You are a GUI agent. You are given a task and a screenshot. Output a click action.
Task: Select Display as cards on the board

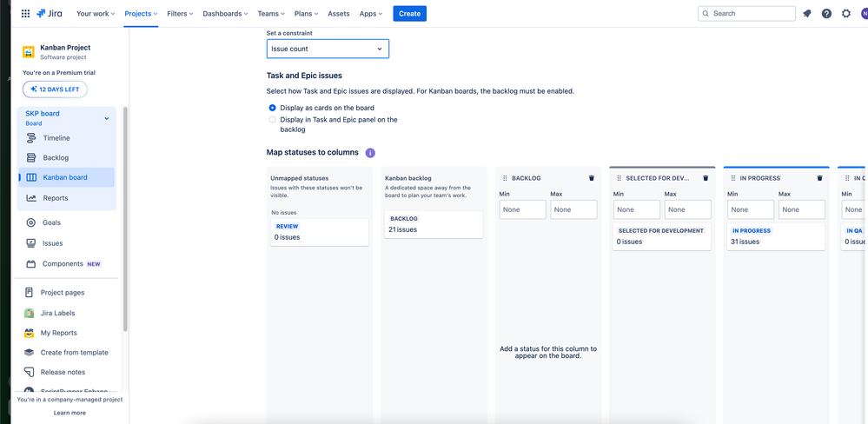[272, 108]
